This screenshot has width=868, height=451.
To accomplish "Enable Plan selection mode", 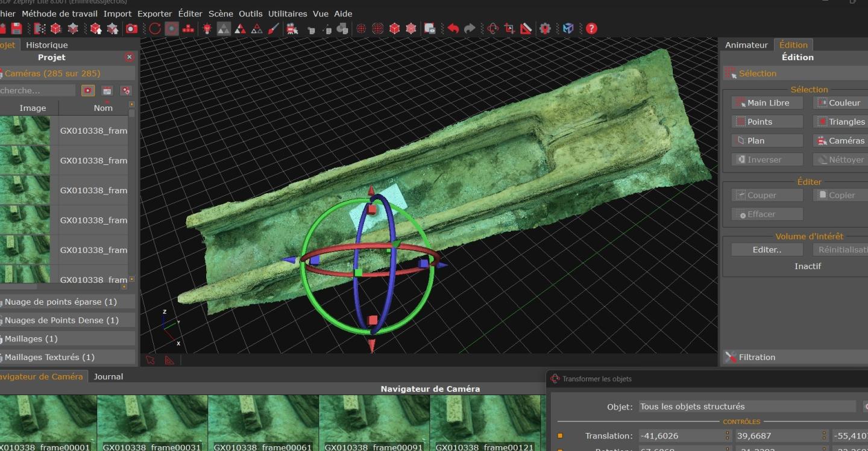I will [x=767, y=141].
